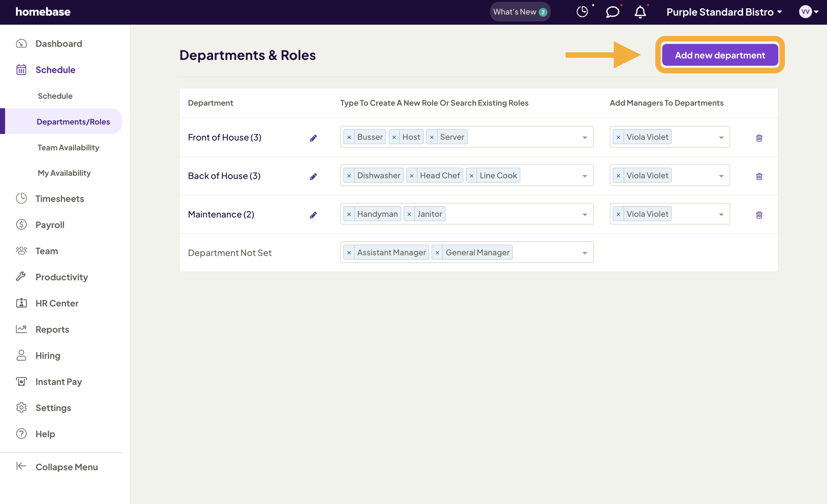827x504 pixels.
Task: Open My Availability under Schedule
Action: point(64,173)
